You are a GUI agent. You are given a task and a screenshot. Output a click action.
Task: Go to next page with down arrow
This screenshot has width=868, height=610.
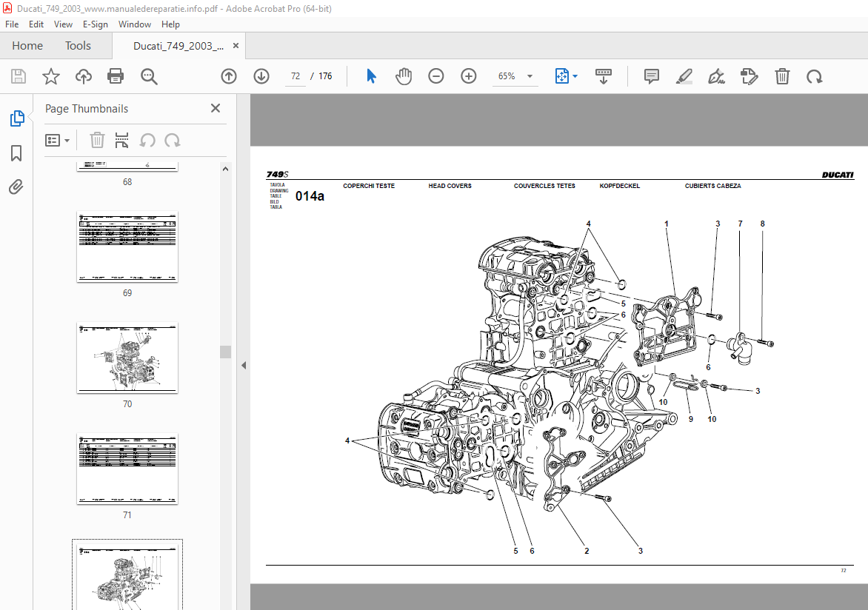tap(261, 76)
